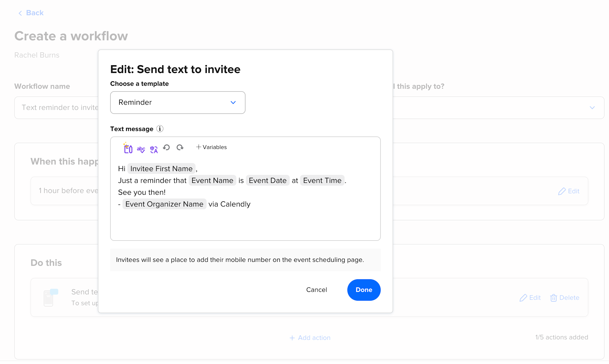Open the Reminder template dropdown
The width and height of the screenshot is (609, 364).
[x=178, y=102]
